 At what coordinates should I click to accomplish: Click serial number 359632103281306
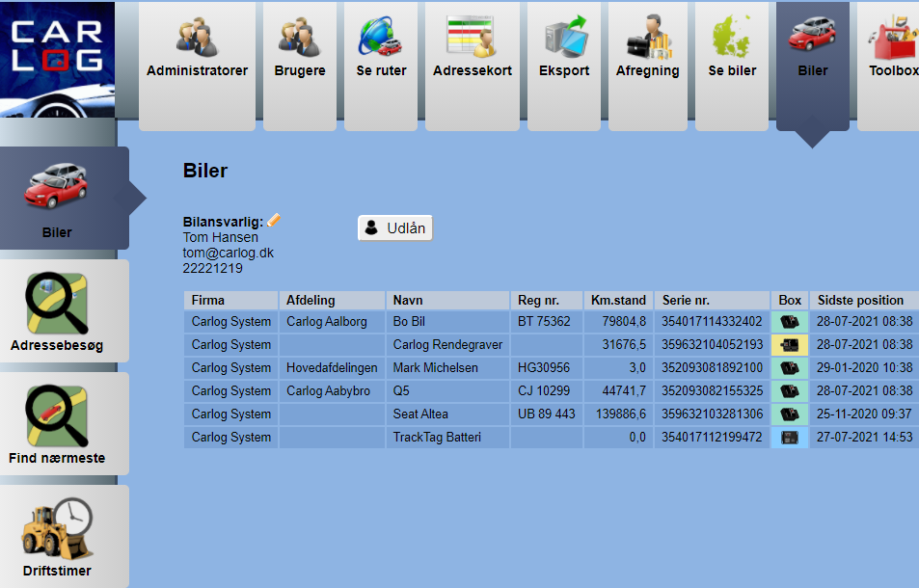click(712, 414)
